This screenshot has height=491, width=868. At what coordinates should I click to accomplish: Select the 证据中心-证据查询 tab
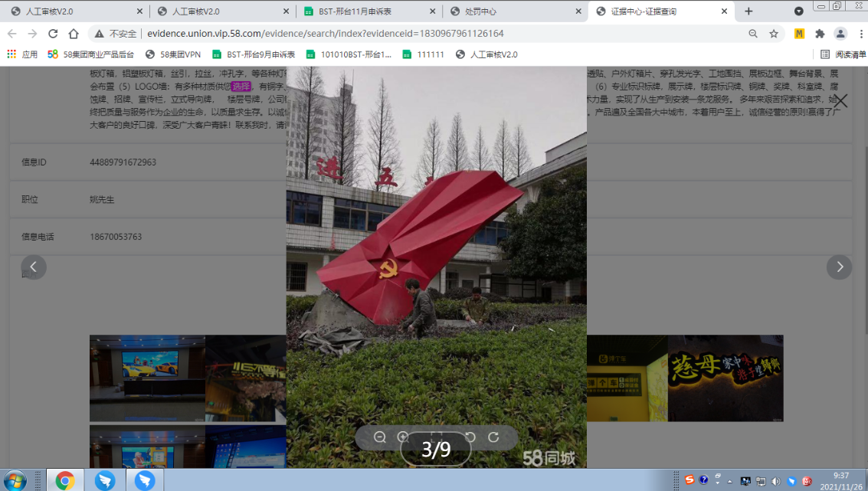[661, 11]
